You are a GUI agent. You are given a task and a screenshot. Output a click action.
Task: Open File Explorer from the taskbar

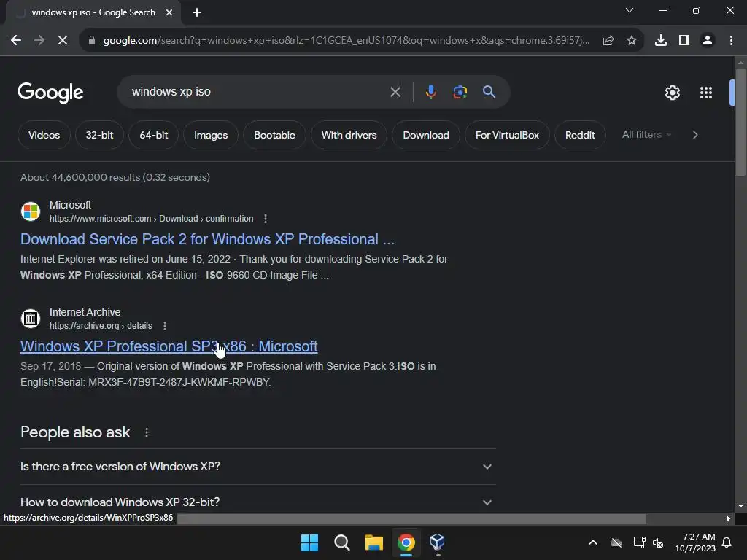(374, 542)
